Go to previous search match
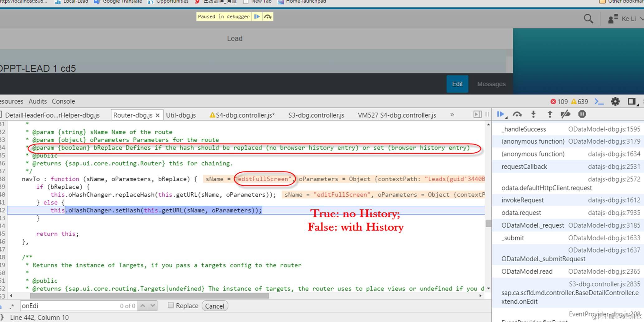This screenshot has width=644, height=322. click(143, 306)
